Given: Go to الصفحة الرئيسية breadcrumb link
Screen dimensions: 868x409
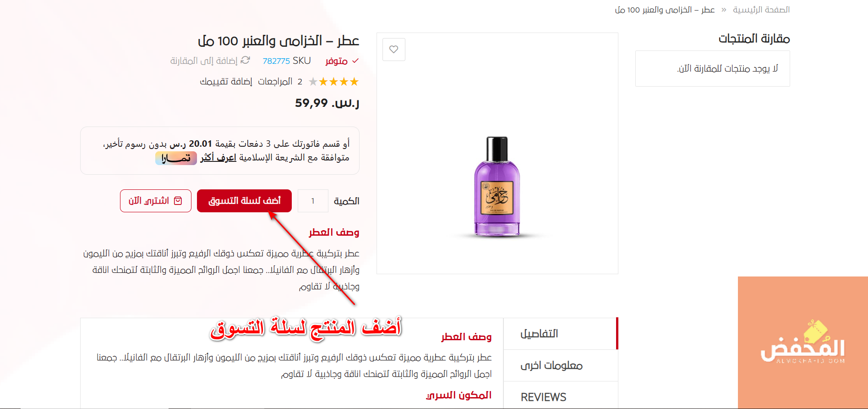Looking at the screenshot, I should pos(761,10).
